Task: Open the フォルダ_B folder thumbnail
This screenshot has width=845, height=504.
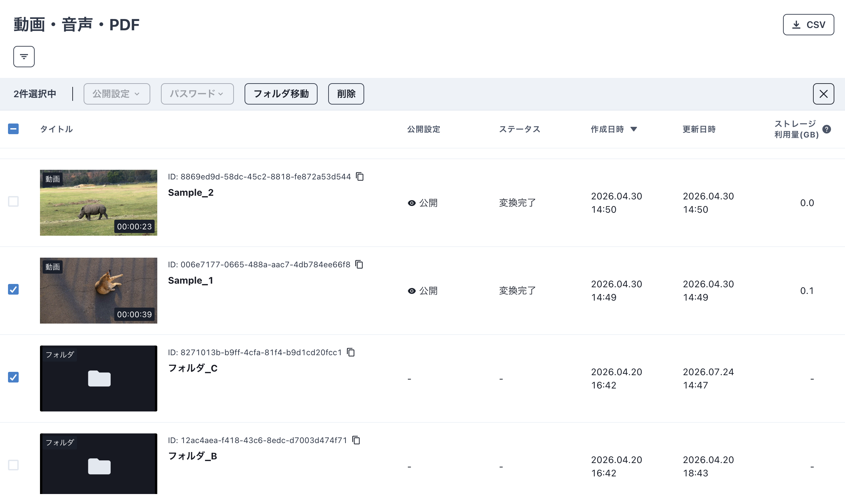Action: click(x=99, y=464)
